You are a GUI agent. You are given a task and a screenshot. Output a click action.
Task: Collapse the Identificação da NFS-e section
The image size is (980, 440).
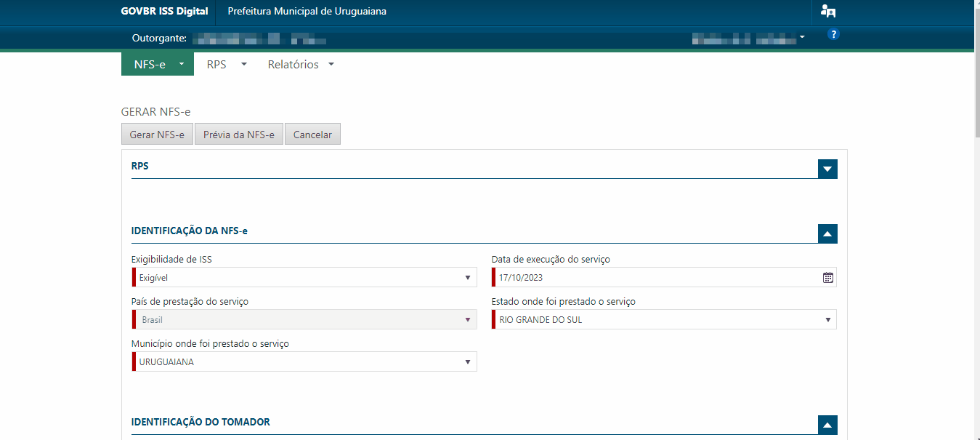click(x=827, y=233)
